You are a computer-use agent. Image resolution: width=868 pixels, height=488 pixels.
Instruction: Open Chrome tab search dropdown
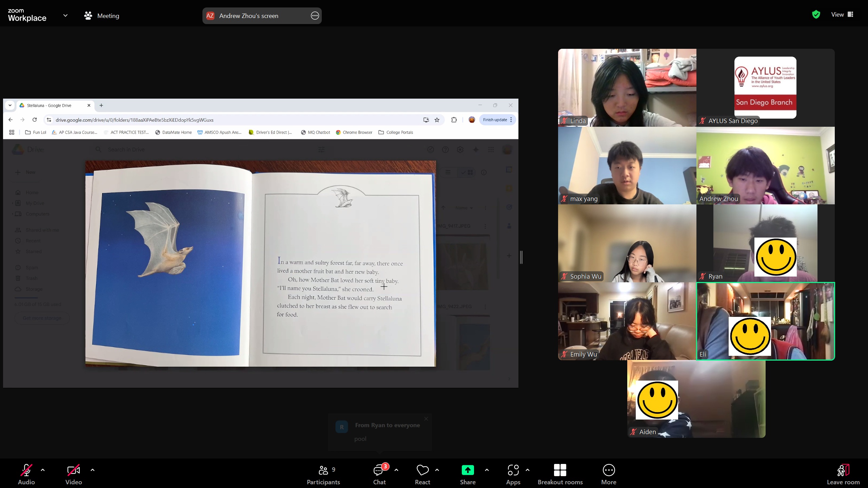click(10, 105)
